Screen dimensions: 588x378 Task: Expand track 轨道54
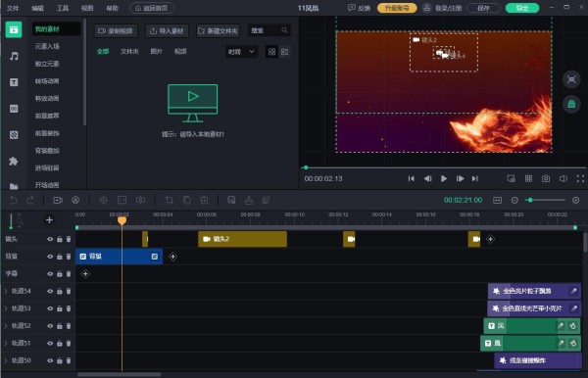pyautogui.click(x=6, y=291)
